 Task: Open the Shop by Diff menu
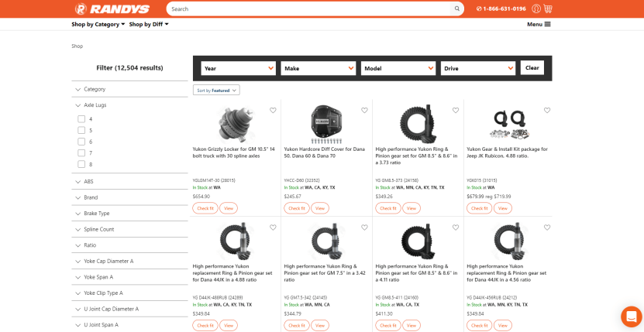pos(149,24)
